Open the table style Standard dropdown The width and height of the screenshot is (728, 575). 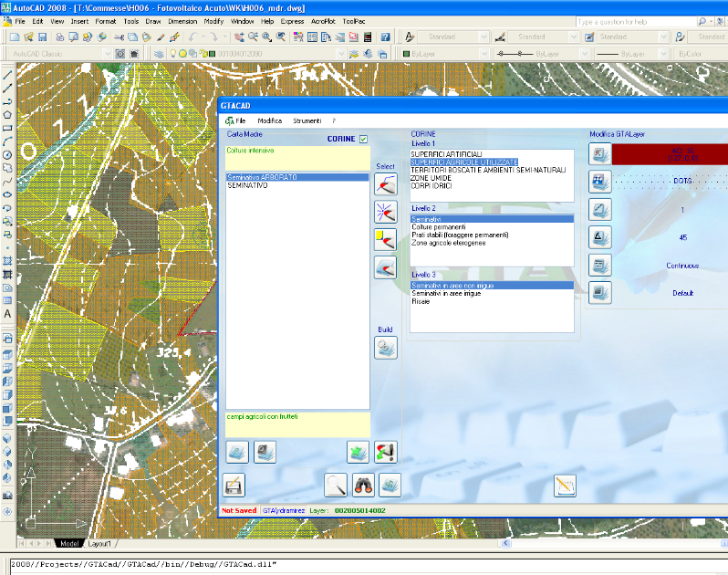click(x=664, y=37)
